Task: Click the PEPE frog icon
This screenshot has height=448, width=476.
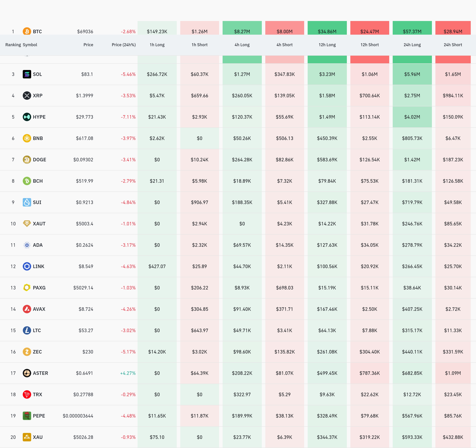Action: (x=27, y=416)
